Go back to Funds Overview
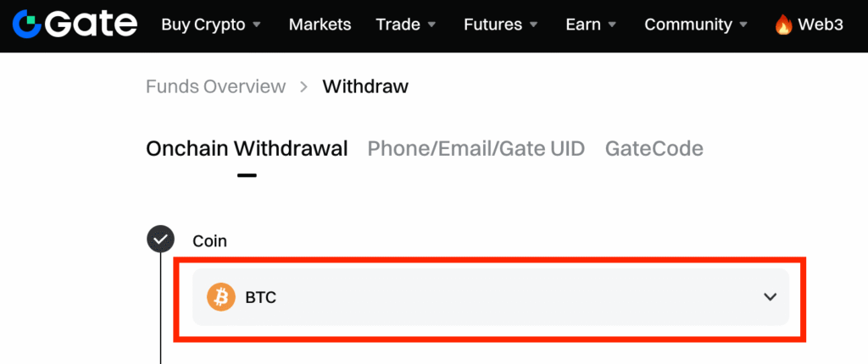Viewport: 868px width, 364px height. pyautogui.click(x=215, y=86)
